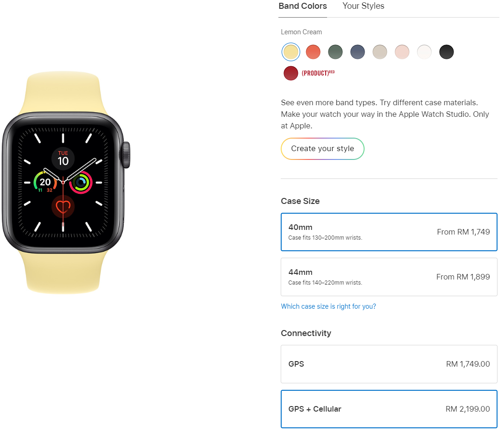The image size is (504, 432).
Task: Select the white band color swatch
Action: pos(424,52)
